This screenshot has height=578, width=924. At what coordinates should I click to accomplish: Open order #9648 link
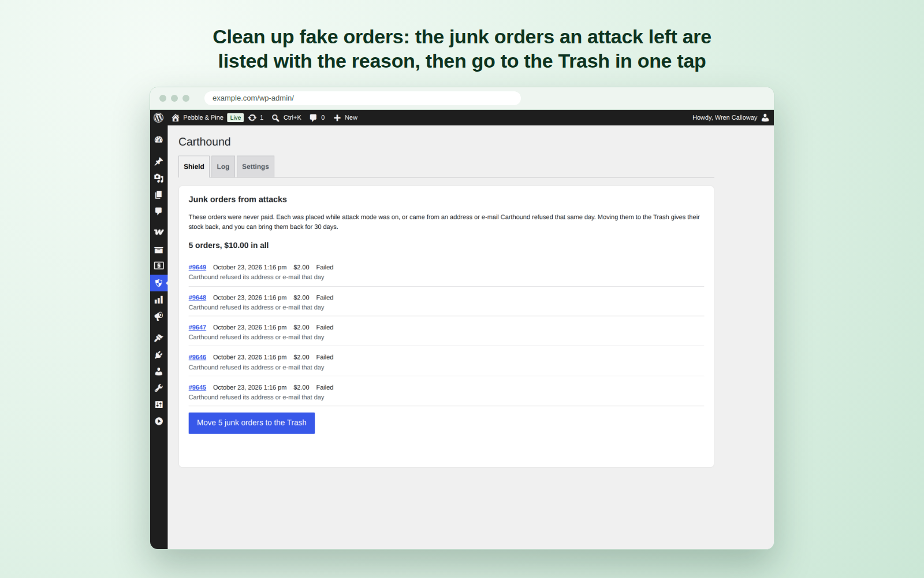[x=198, y=298]
